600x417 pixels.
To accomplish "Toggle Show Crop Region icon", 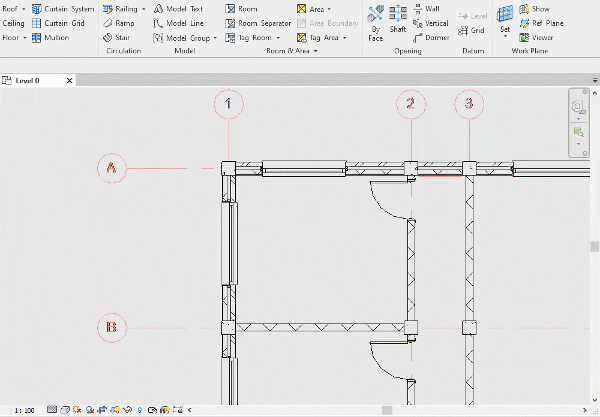I will [115, 410].
